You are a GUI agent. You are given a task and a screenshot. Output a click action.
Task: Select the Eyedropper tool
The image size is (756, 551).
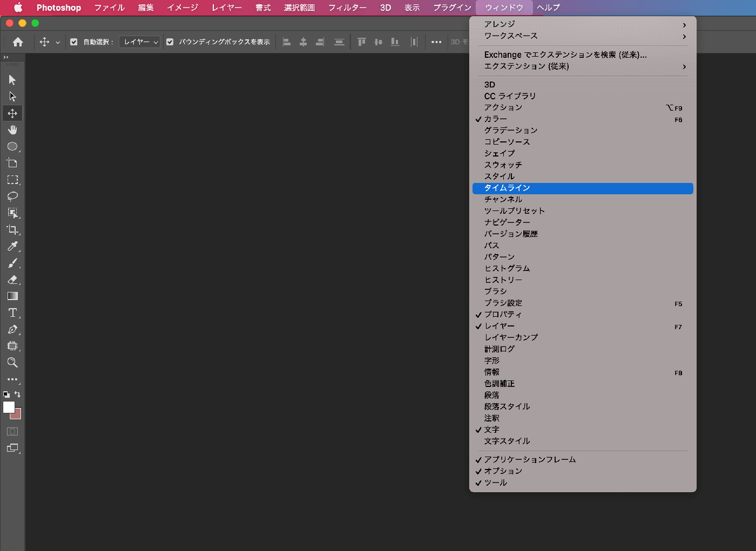[12, 247]
